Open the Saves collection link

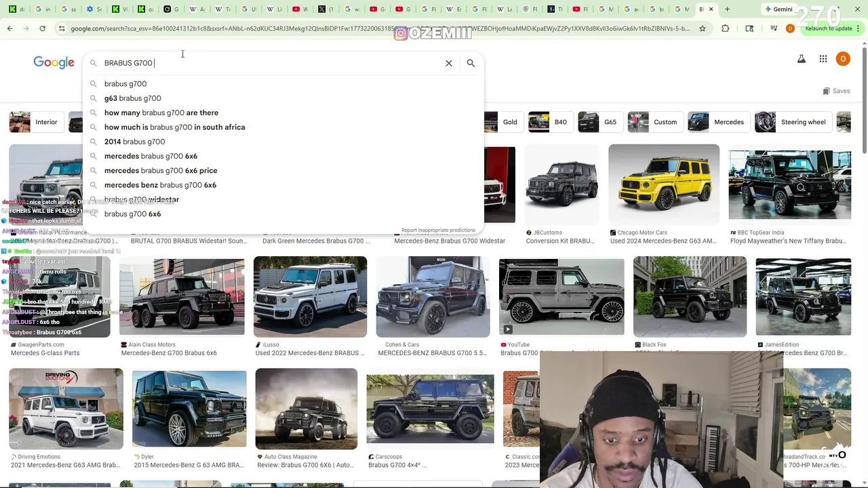point(836,91)
